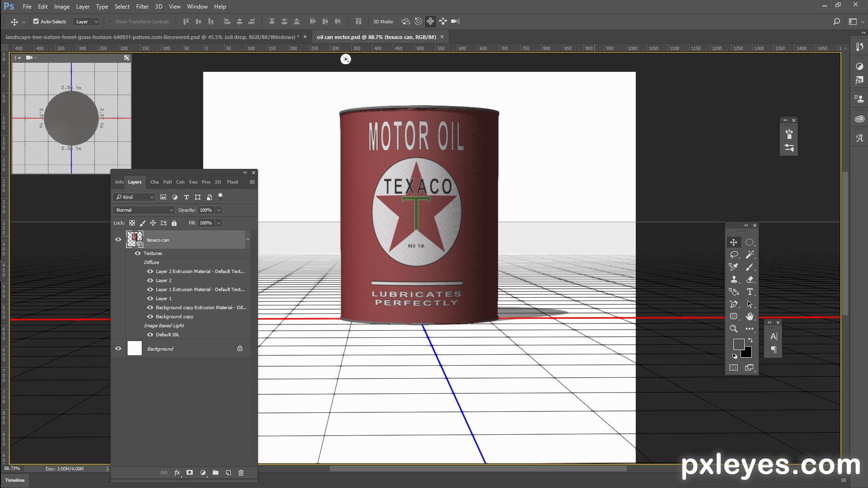868x488 pixels.
Task: Open the Layers panel flyout menu
Action: point(252,182)
